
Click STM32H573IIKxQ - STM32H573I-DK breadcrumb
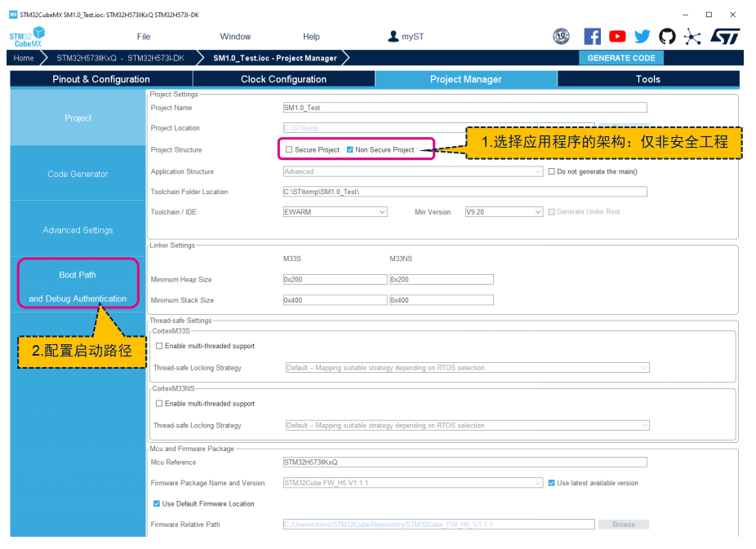pos(121,58)
